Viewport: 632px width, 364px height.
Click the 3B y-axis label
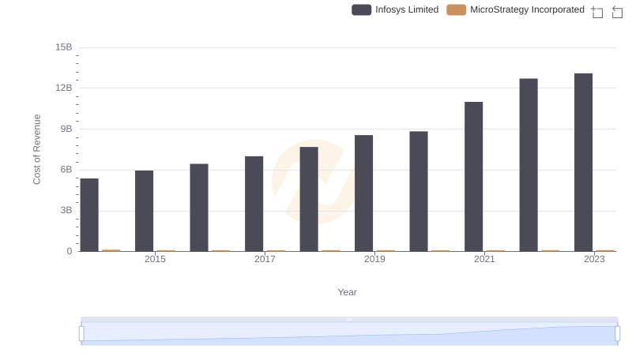[66, 210]
